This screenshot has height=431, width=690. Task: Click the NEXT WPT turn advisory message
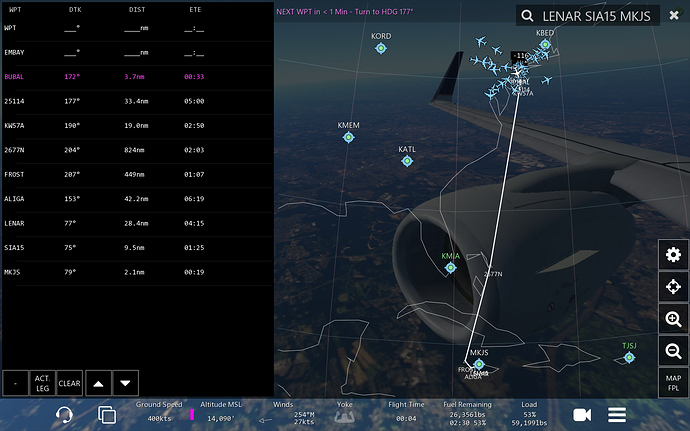pos(345,12)
